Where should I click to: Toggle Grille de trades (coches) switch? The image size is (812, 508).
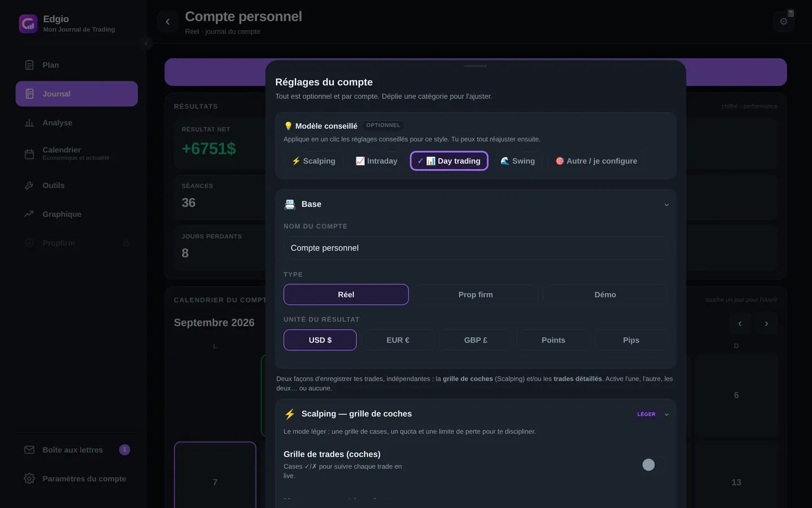tap(655, 465)
